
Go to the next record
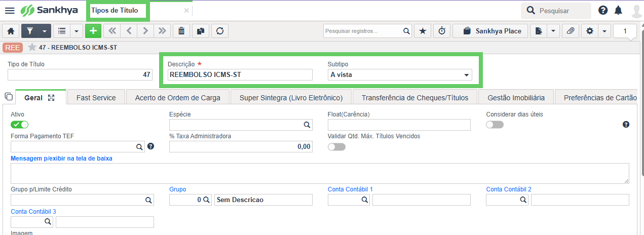coord(145,31)
